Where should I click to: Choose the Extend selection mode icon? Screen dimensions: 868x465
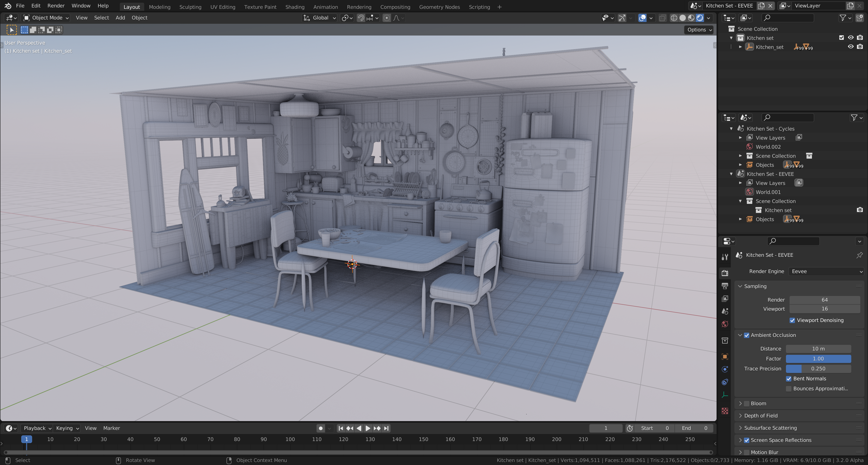[x=33, y=30]
